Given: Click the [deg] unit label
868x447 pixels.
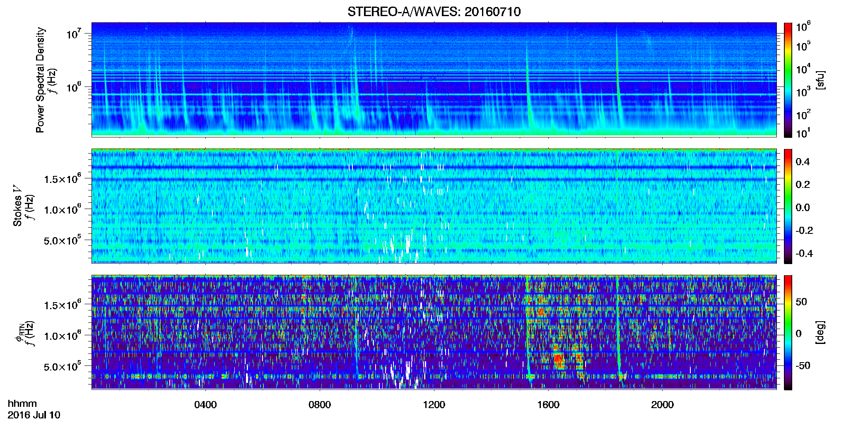Looking at the screenshot, I should (820, 332).
